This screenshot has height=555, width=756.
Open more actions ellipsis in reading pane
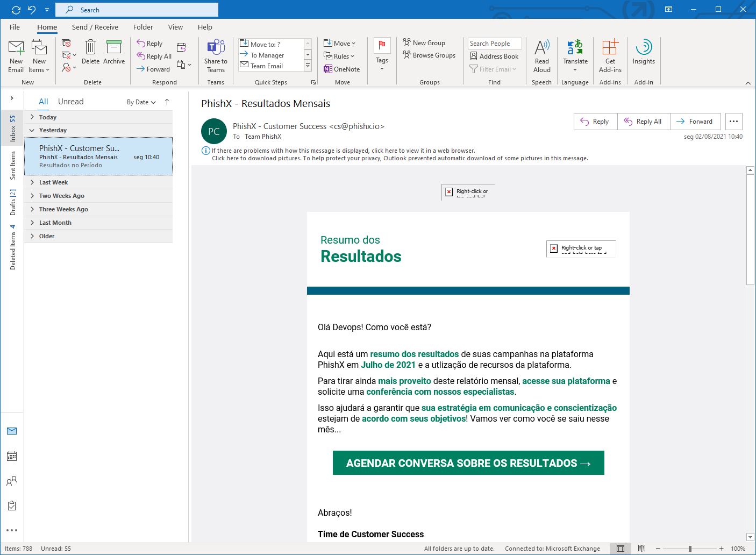734,122
